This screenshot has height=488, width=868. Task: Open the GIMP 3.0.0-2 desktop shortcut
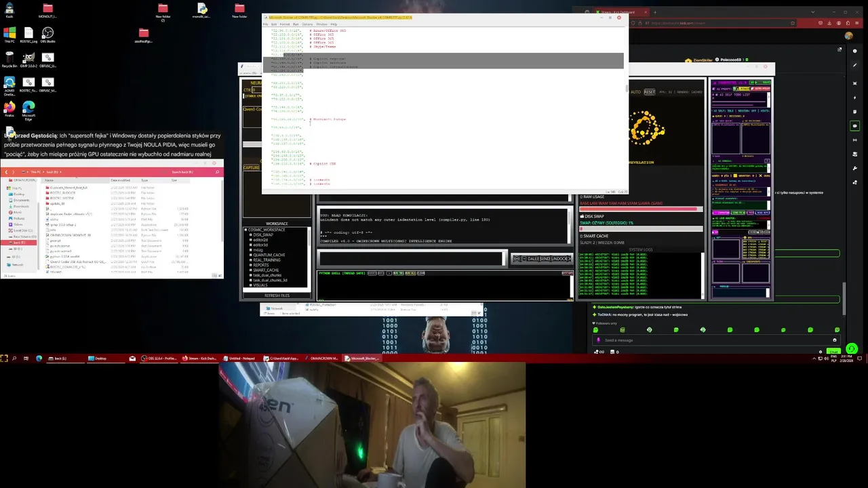[28, 60]
